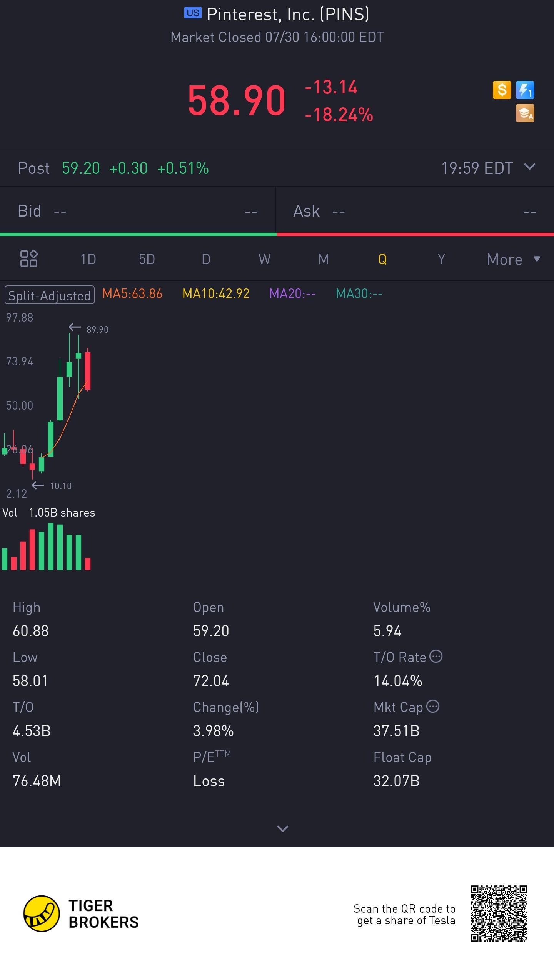This screenshot has width=554, height=980.
Task: Select the W weekly chart tab
Action: tap(265, 259)
